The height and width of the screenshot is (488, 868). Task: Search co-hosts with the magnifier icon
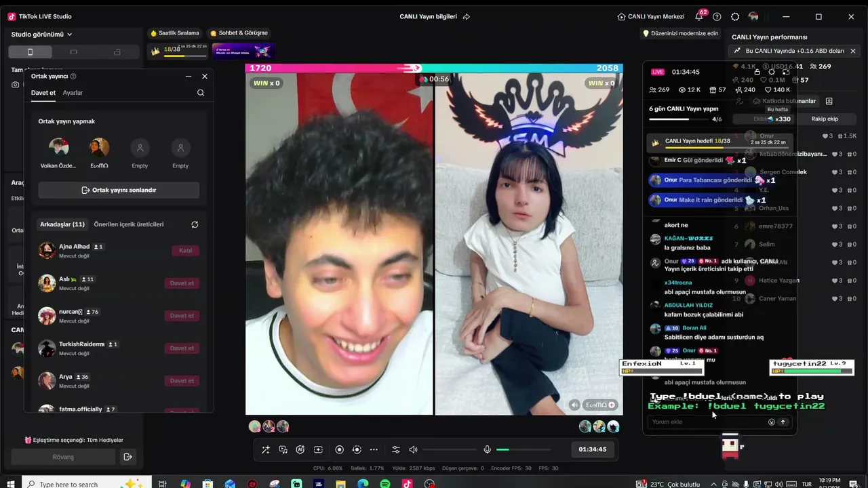[x=201, y=93]
